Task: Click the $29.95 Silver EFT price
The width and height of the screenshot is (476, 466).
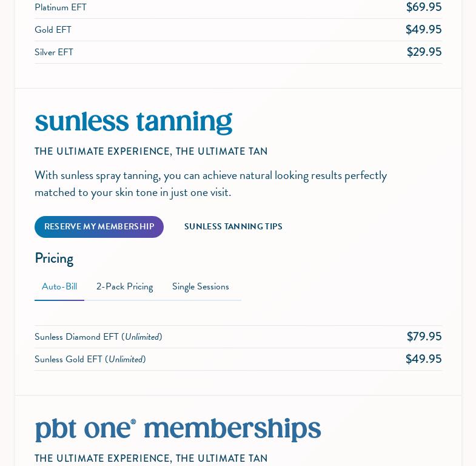Action: 424,52
